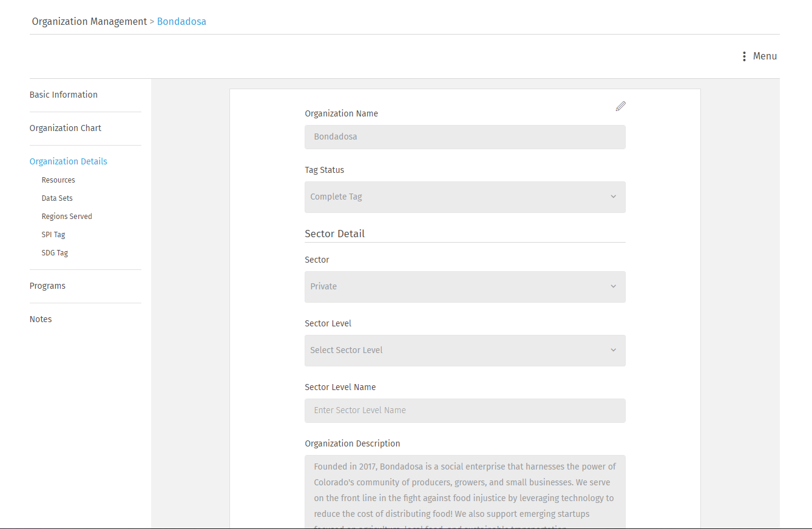Open the Notes section
Image resolution: width=812 pixels, height=529 pixels.
click(41, 319)
